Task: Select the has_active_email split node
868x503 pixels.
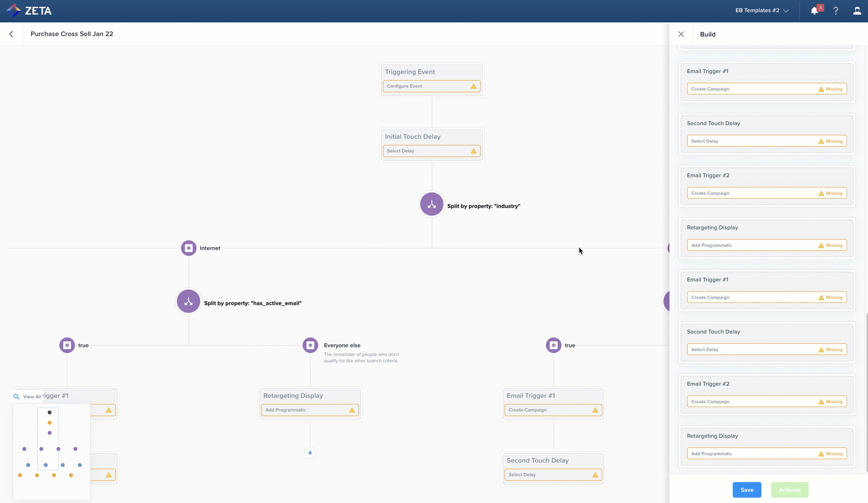Action: (188, 301)
